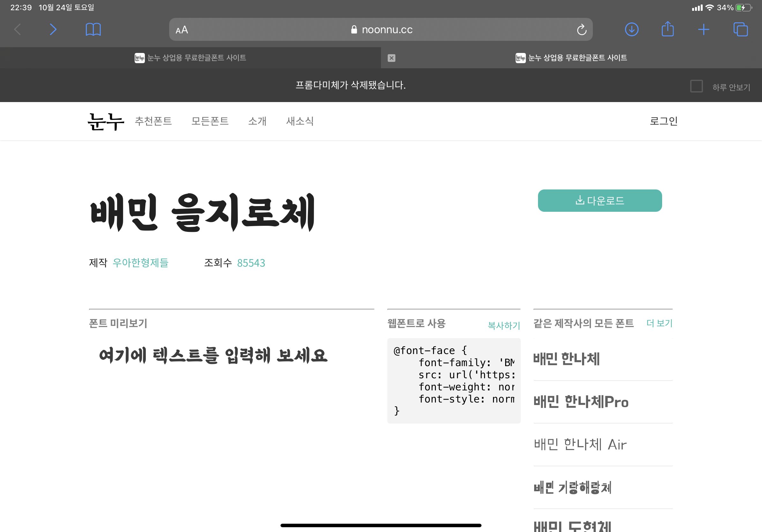Screen dimensions: 762x532
Task: Open the Safari downloads icon
Action: (x=631, y=30)
